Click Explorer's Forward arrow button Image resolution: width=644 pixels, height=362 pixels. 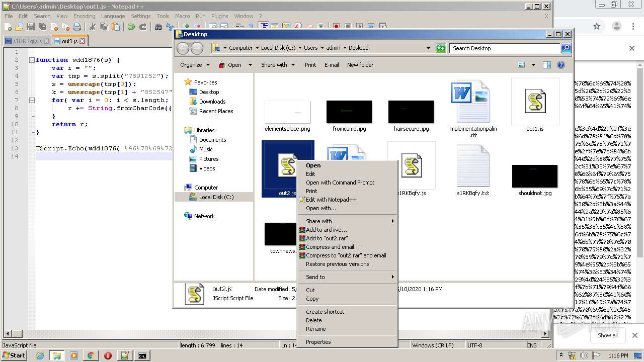[x=197, y=48]
